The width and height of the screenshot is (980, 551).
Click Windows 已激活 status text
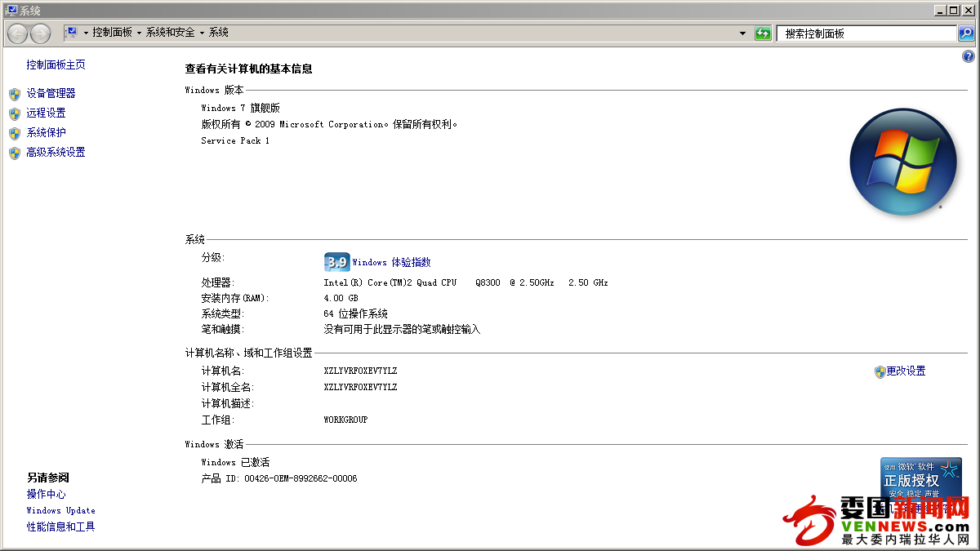(235, 462)
